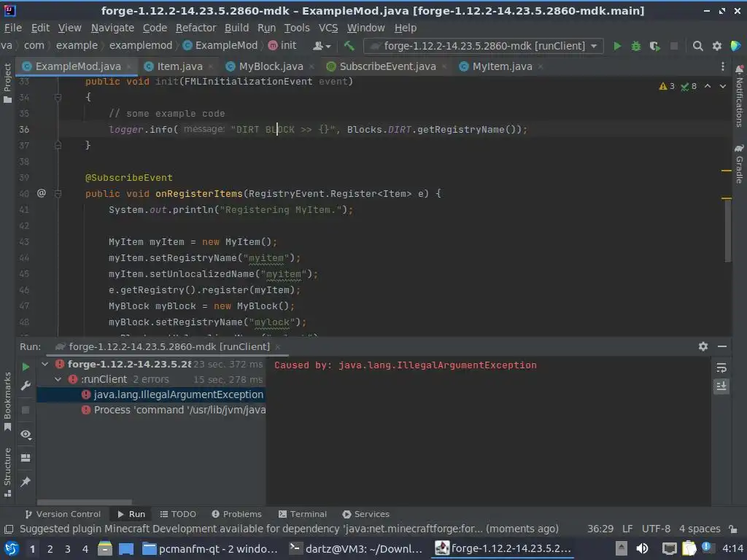The width and height of the screenshot is (747, 560).
Task: Open the Build menu
Action: [x=237, y=28]
